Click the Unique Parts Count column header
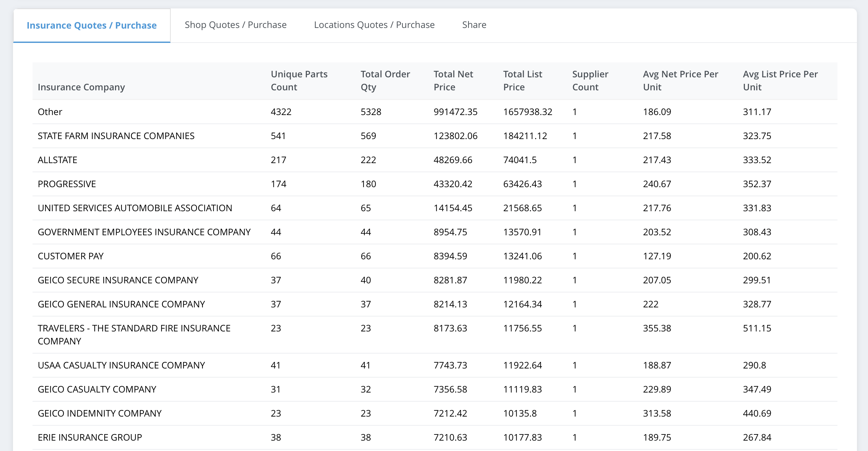 pyautogui.click(x=299, y=81)
